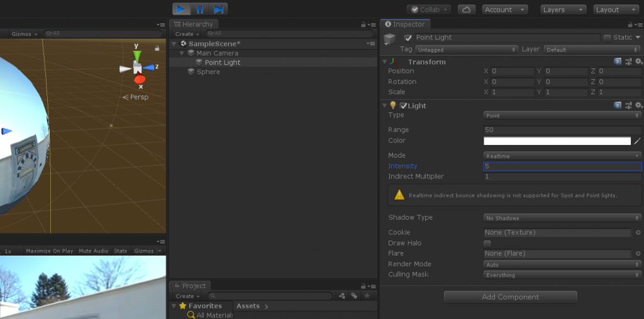
Task: Open the Scene view Gizmos dropdown
Action: pos(25,34)
